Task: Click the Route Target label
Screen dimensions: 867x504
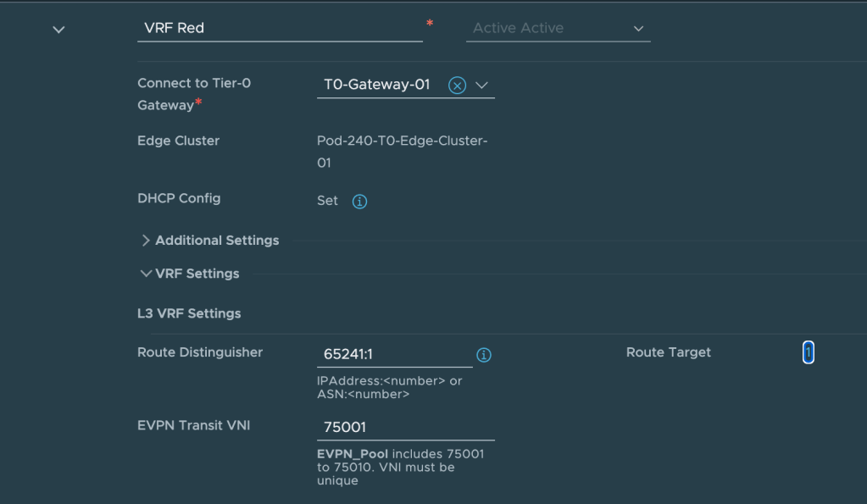Action: point(668,352)
